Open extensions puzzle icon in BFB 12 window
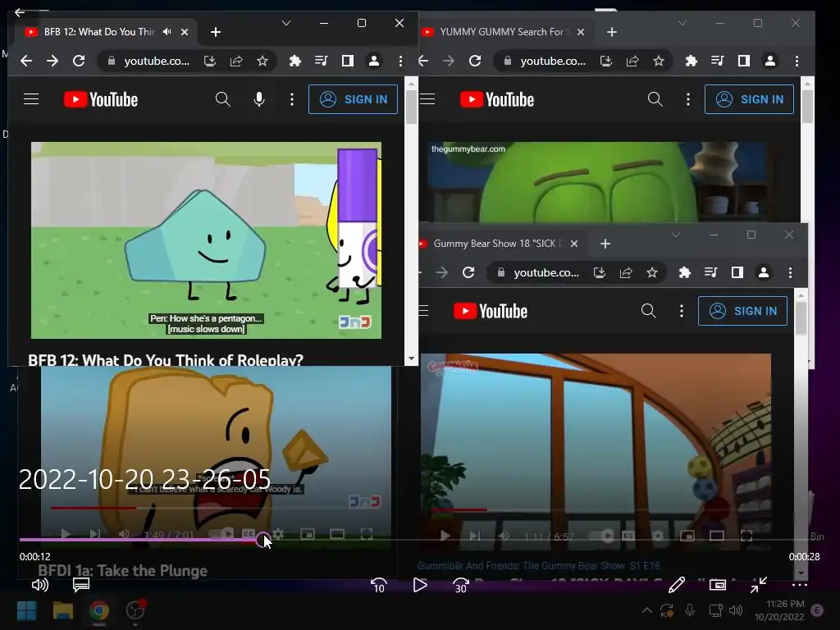This screenshot has width=840, height=630. click(294, 61)
